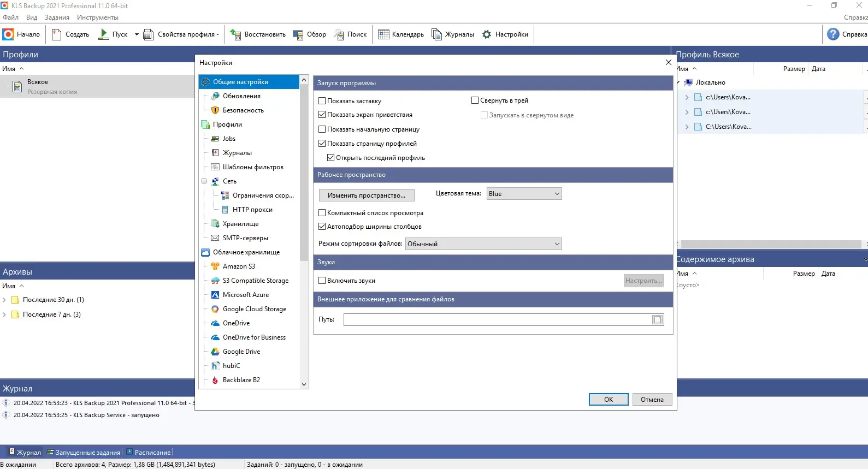Confirm settings with OK button
Screen dimensions: 868x469
click(x=609, y=400)
